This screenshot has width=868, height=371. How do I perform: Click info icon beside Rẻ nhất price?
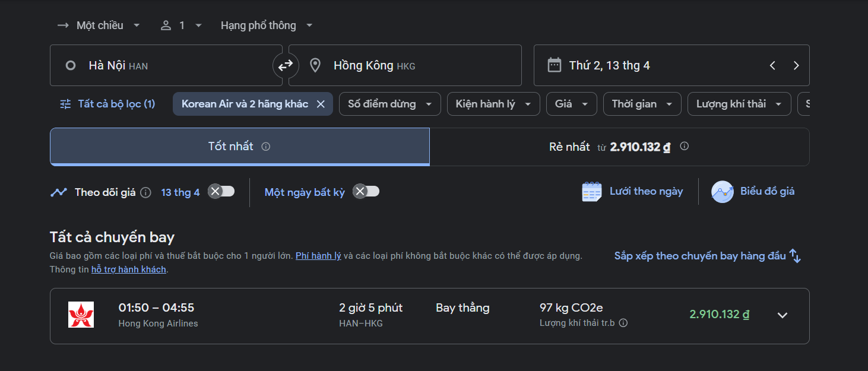[684, 146]
